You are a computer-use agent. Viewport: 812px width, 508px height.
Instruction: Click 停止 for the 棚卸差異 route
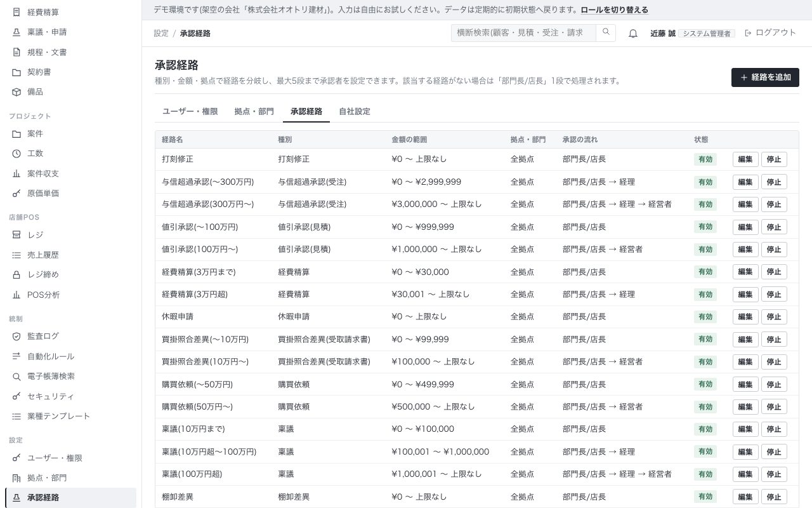(x=774, y=497)
